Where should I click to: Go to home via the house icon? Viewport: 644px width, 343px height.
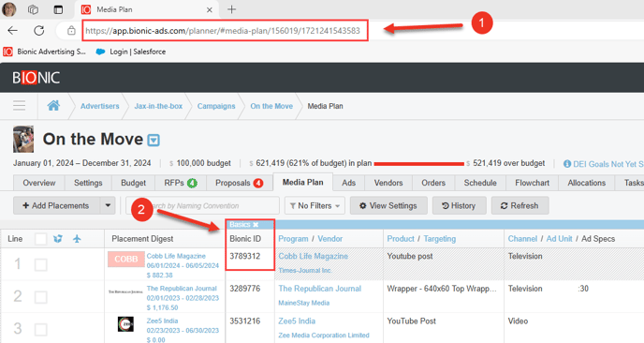[x=53, y=106]
